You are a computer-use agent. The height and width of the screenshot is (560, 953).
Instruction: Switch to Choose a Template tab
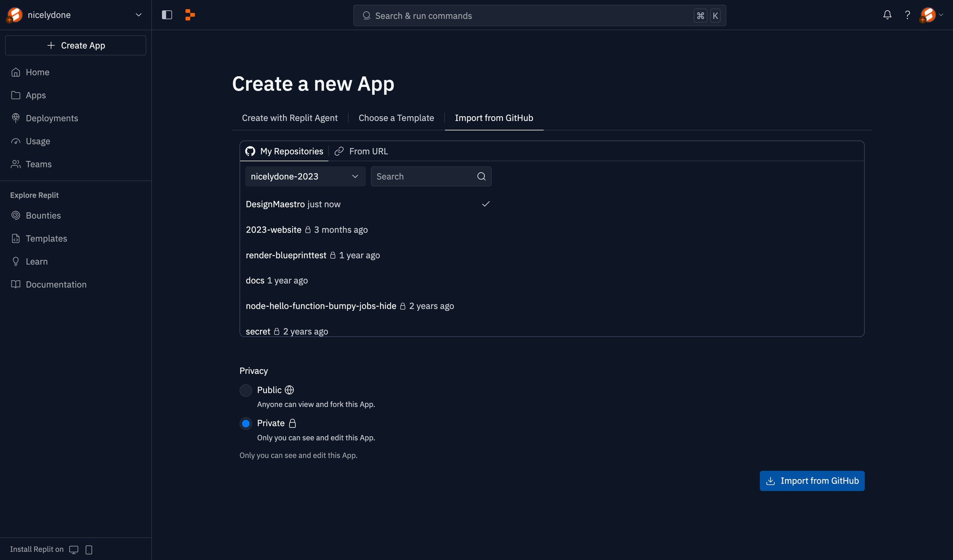(x=396, y=118)
